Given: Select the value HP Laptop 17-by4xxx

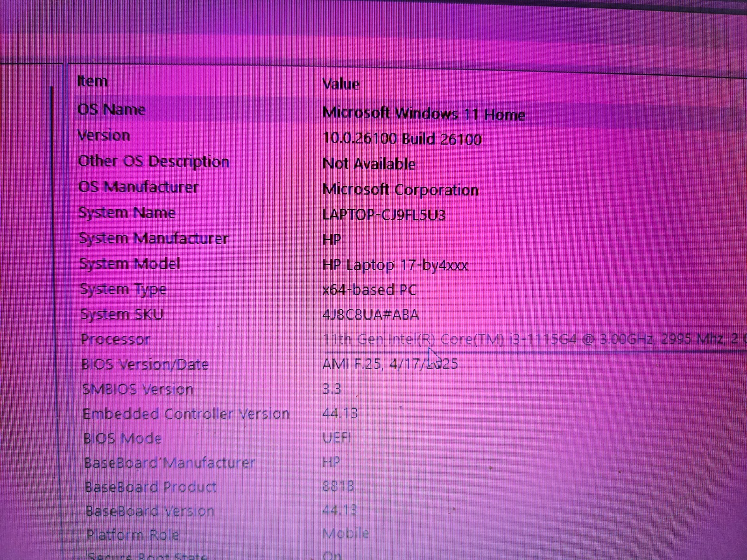Looking at the screenshot, I should click(x=395, y=265).
